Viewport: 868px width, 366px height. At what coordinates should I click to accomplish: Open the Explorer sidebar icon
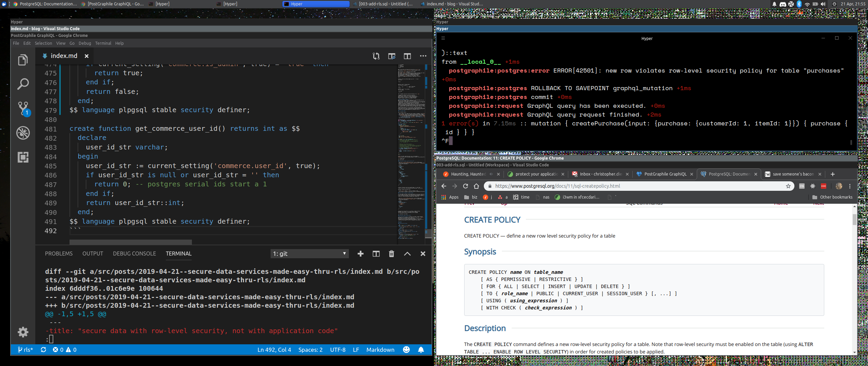pyautogui.click(x=23, y=60)
